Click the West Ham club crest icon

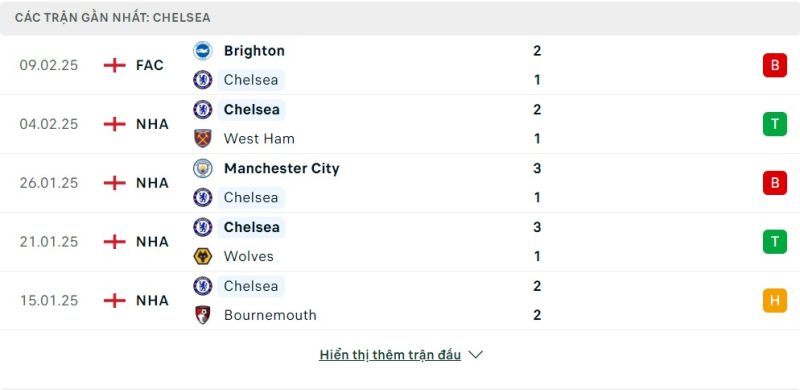203,138
